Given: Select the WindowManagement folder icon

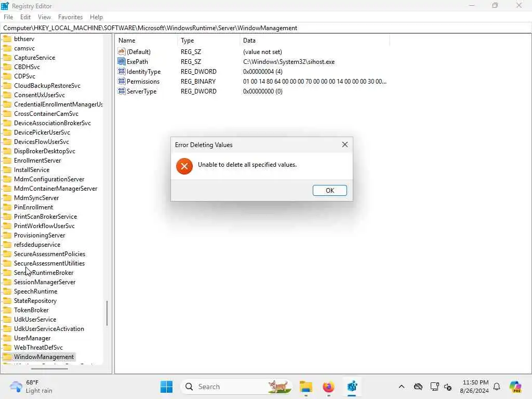Looking at the screenshot, I should (7, 356).
